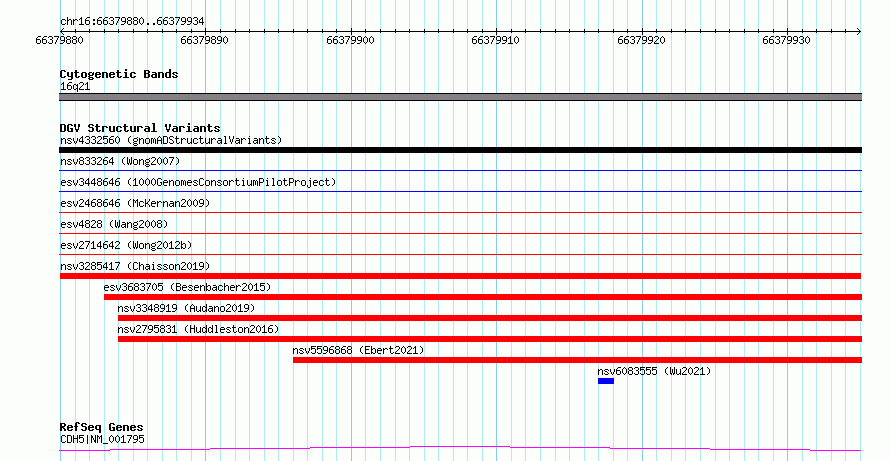890x461 pixels.
Task: Click the 16q21 band label
Action: click(x=75, y=86)
